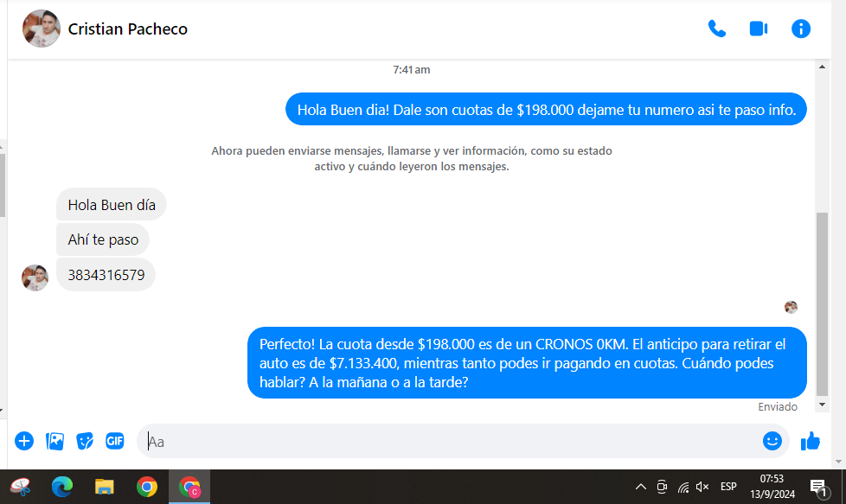This screenshot has height=504, width=846.
Task: Click the 7:41 am timestamp
Action: pos(411,69)
